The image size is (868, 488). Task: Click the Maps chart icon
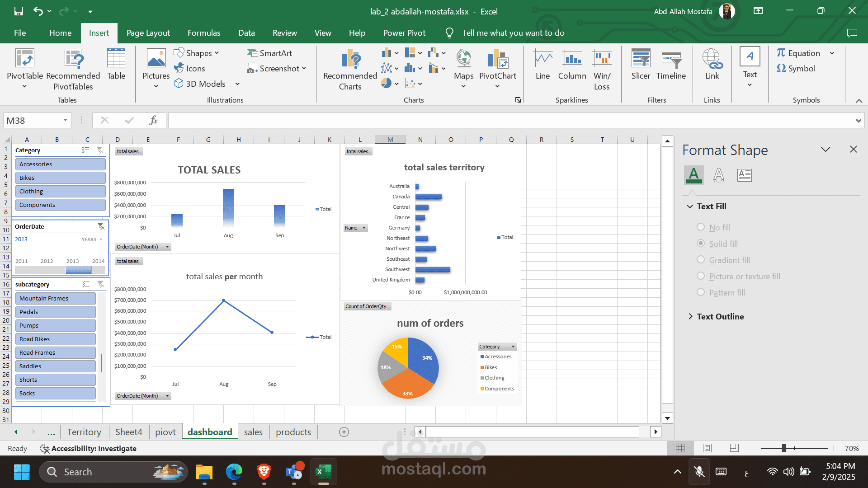tap(463, 59)
